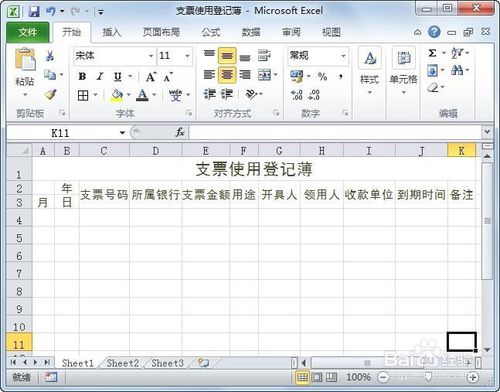Open borders dropdown arrow

(x=95, y=95)
